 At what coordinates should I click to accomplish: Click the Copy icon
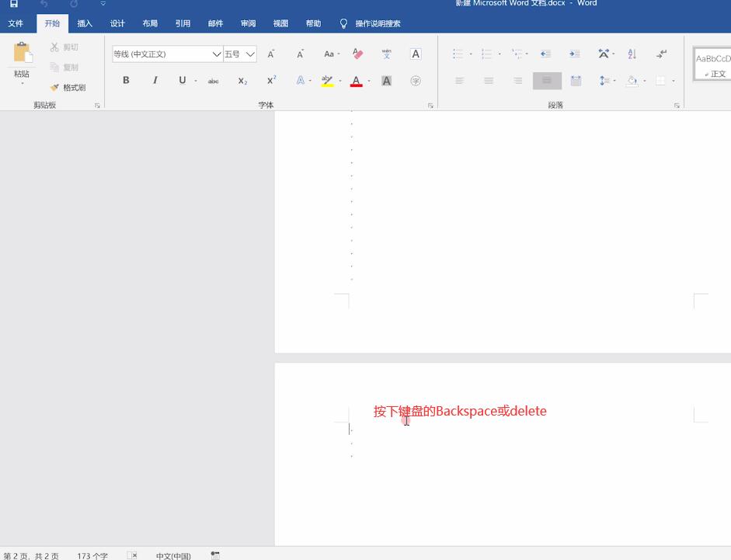(54, 67)
